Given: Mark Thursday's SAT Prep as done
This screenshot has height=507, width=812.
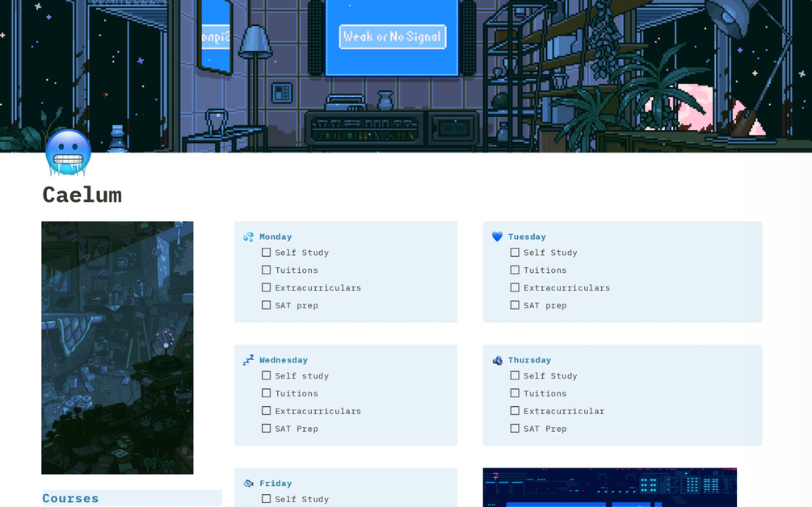Looking at the screenshot, I should [515, 429].
